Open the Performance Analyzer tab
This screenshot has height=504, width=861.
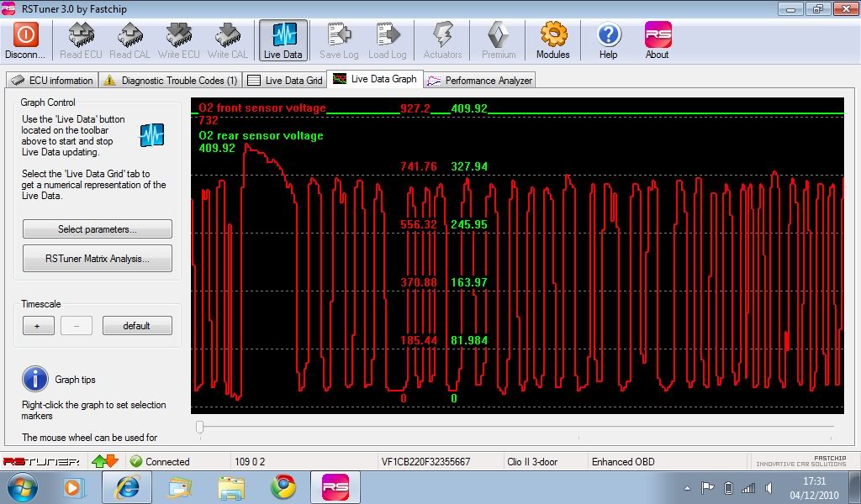479,81
